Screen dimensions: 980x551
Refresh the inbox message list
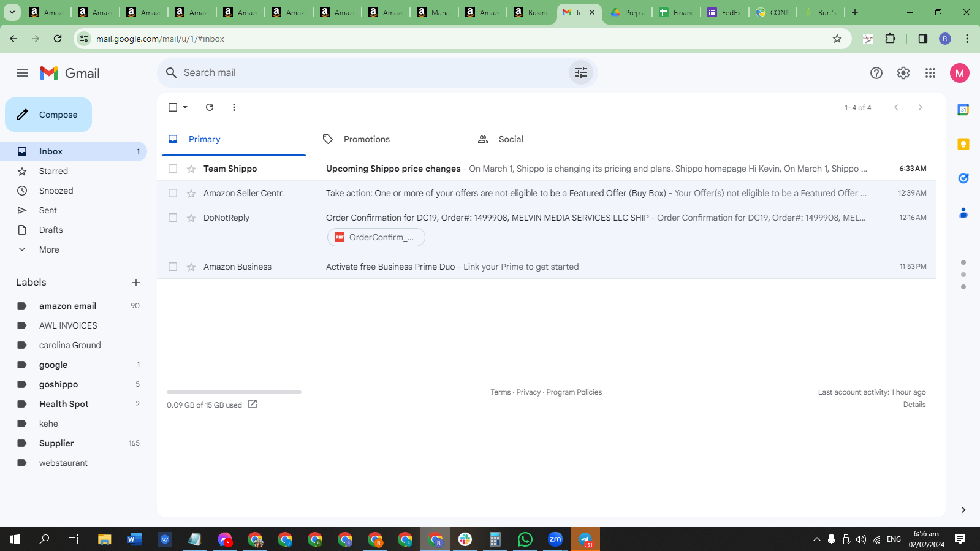point(210,107)
